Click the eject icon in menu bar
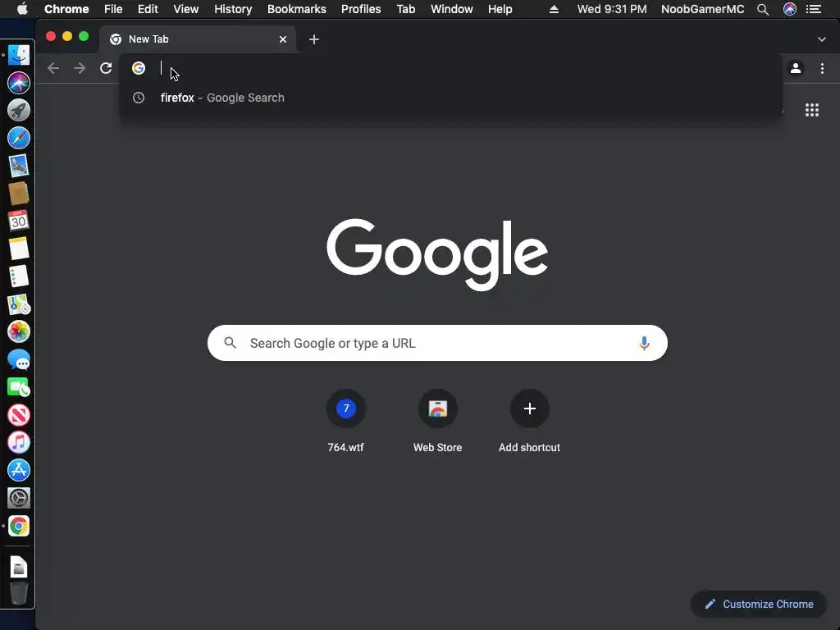This screenshot has width=840, height=630. pyautogui.click(x=554, y=9)
